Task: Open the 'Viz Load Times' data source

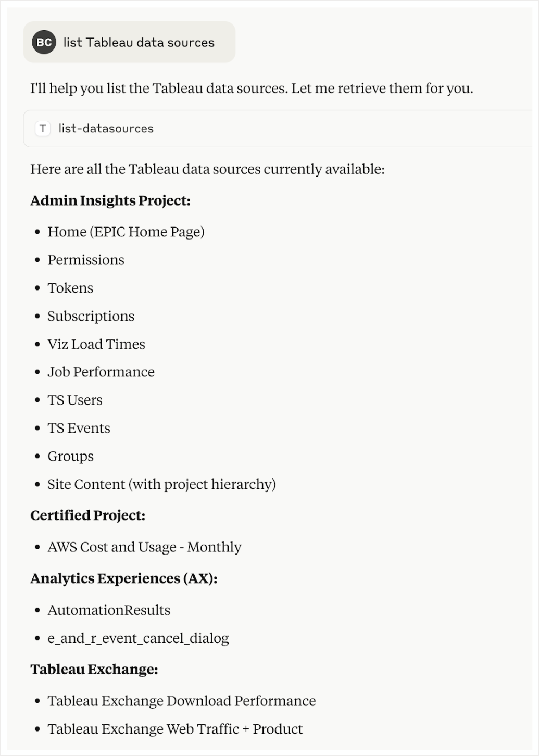Action: click(x=96, y=344)
